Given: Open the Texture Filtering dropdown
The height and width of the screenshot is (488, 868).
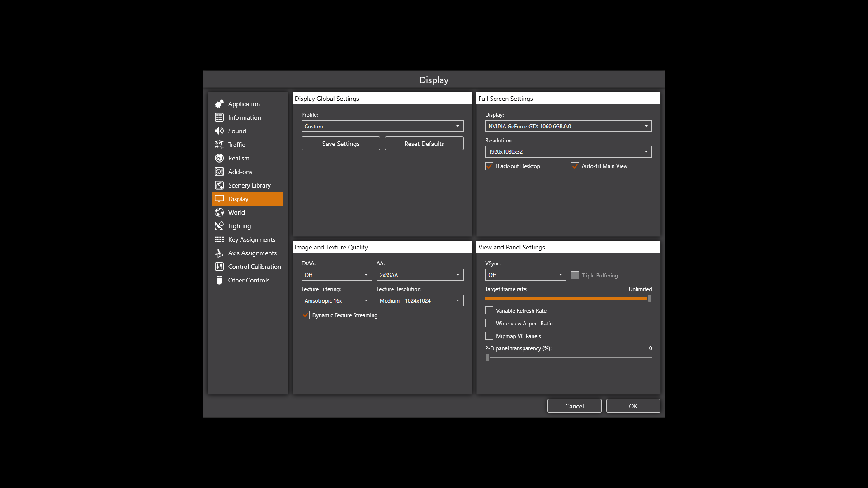Looking at the screenshot, I should [x=336, y=300].
